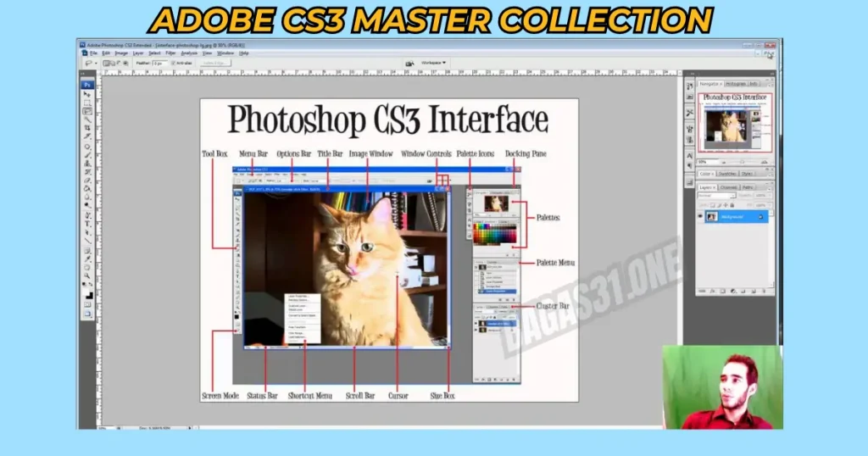868x456 pixels.
Task: Choose Add to selection mode
Action: (113, 63)
